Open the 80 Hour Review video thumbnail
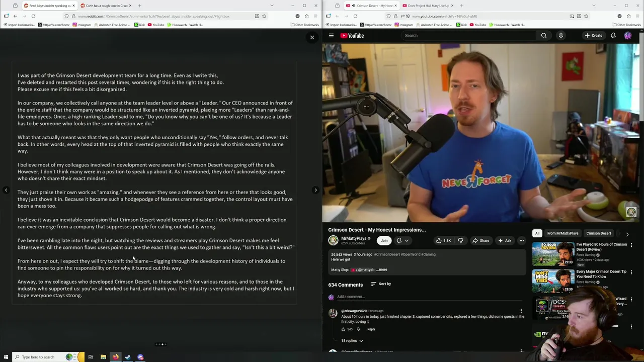Screen dimensions: 644x362 click(553, 254)
